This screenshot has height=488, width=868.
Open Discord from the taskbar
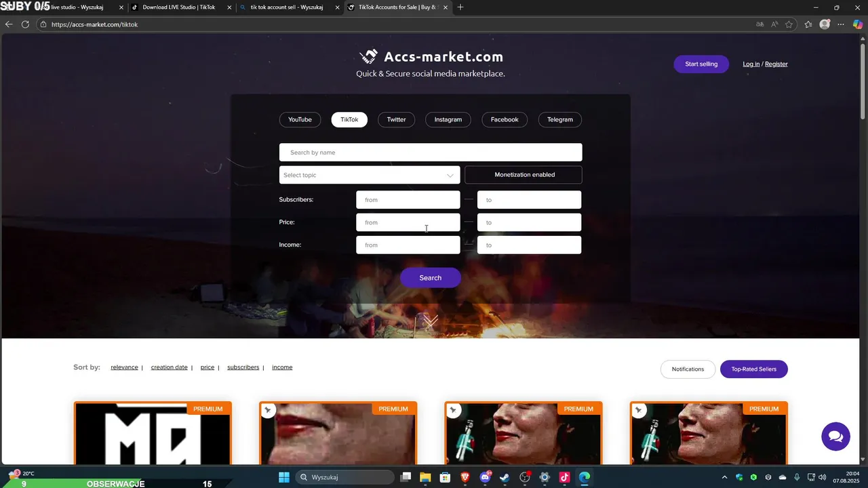485,477
